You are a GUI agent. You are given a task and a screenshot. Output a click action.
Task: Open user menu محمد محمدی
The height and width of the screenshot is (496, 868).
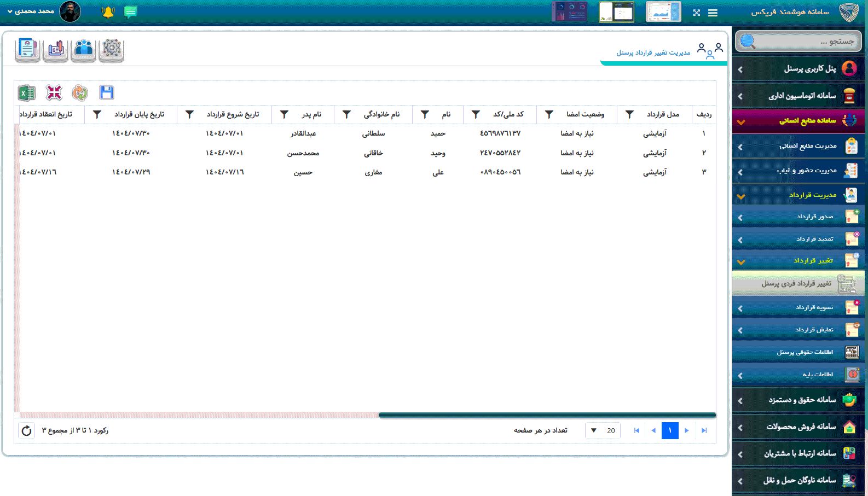click(33, 11)
